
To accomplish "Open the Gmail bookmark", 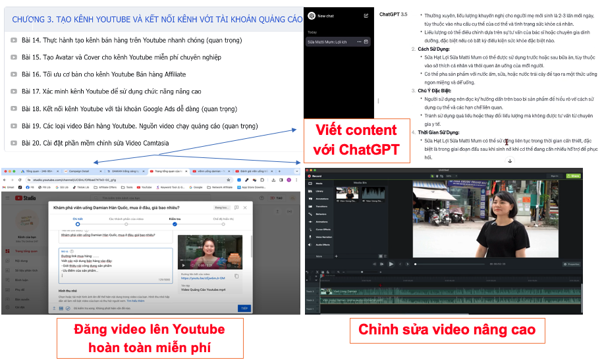I will pyautogui.click(x=9, y=188).
